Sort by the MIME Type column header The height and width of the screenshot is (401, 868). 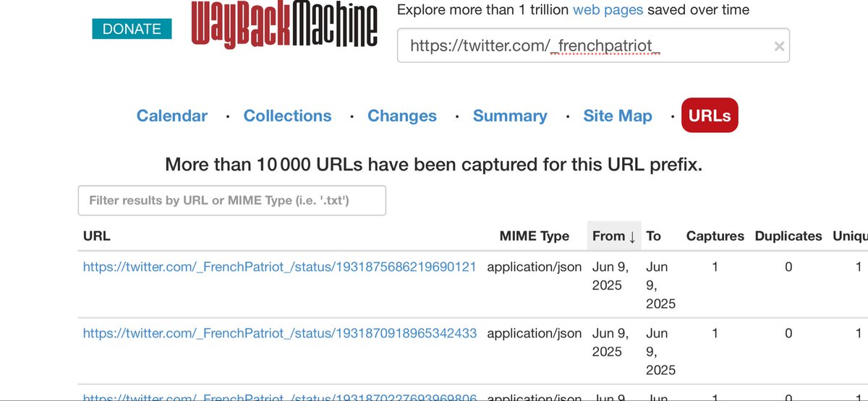(535, 236)
